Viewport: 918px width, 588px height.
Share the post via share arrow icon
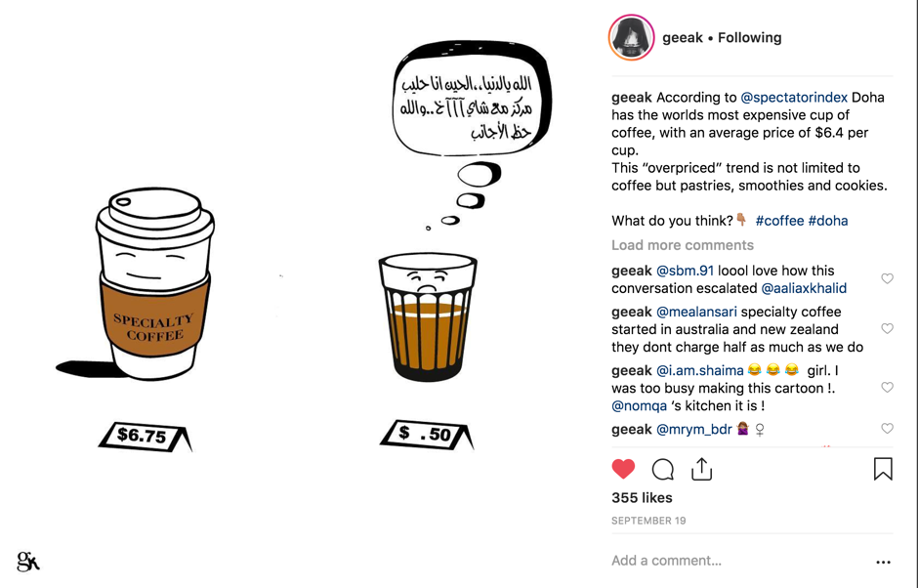(701, 469)
